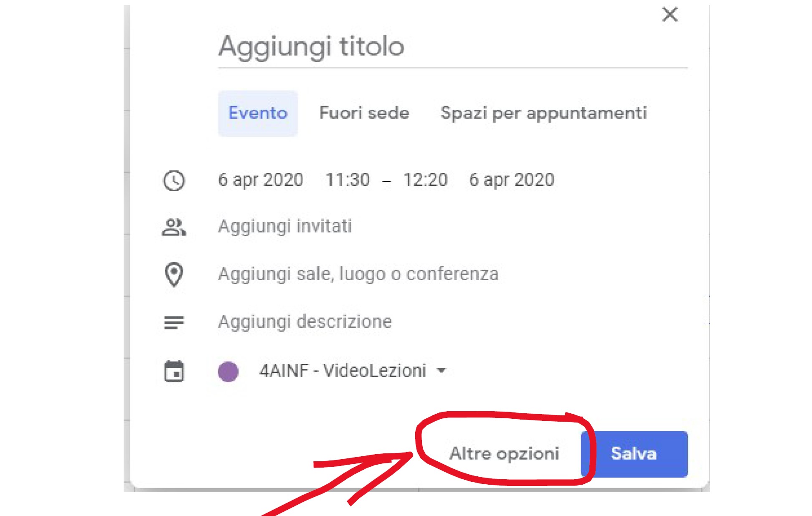Click the Aggiungi titolo field
The width and height of the screenshot is (812, 516).
tap(453, 47)
